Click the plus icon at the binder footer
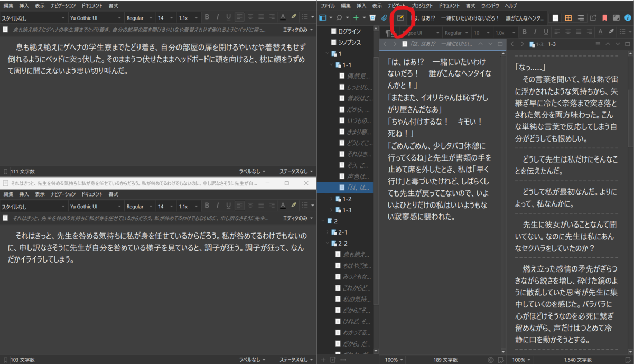This screenshot has width=634, height=364. pos(323,360)
